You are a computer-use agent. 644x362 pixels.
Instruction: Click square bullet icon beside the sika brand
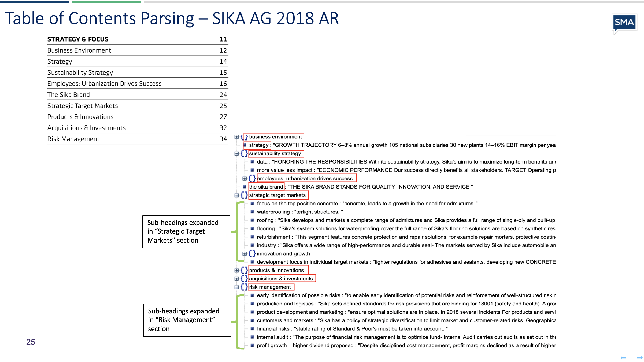pos(244,187)
